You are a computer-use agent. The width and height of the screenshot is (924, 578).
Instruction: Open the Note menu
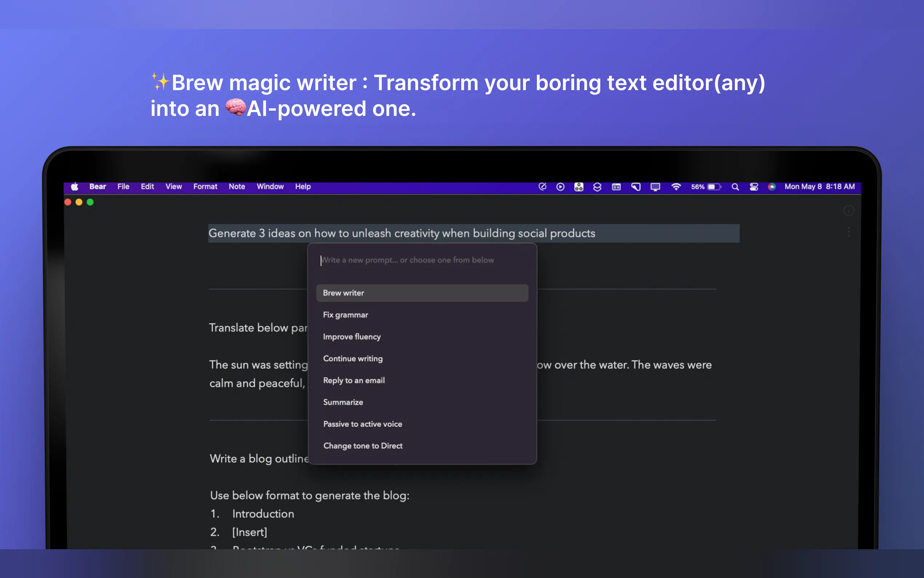point(237,187)
